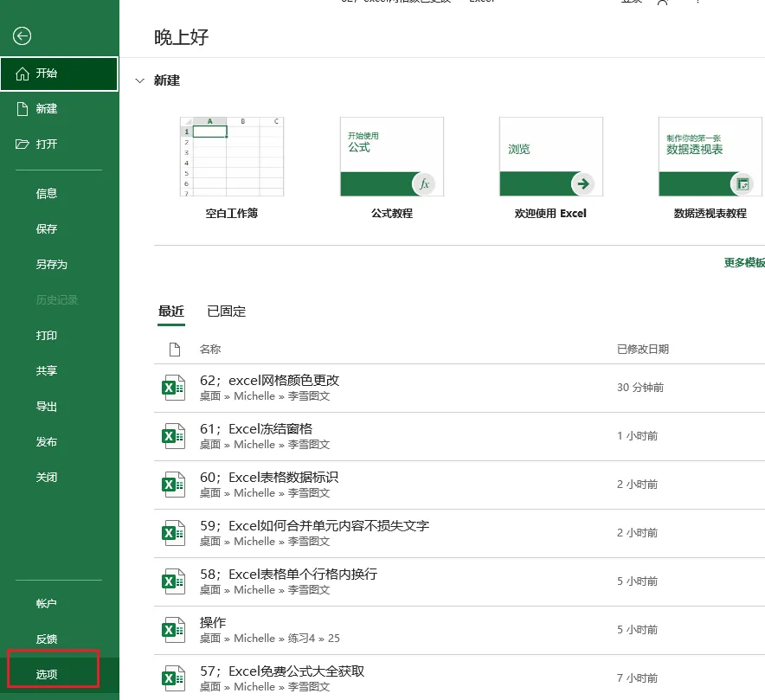765x700 pixels.
Task: Open the 数据透视表教程 template
Action: coord(710,157)
